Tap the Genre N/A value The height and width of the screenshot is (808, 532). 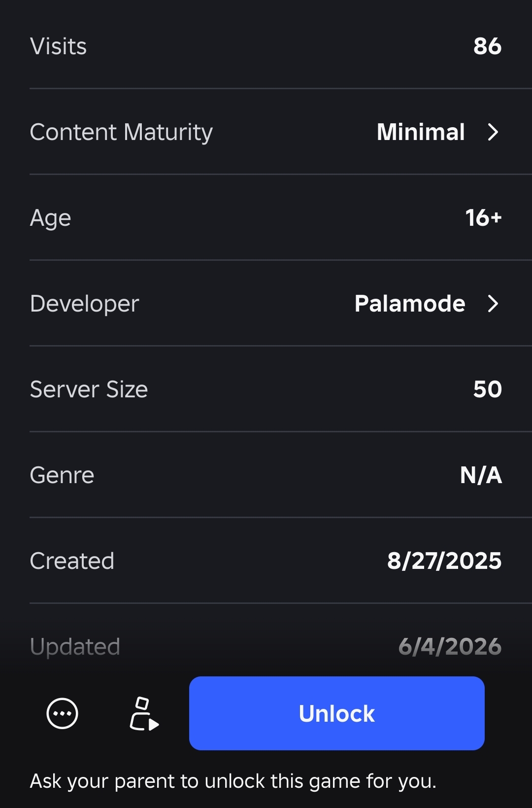click(481, 475)
